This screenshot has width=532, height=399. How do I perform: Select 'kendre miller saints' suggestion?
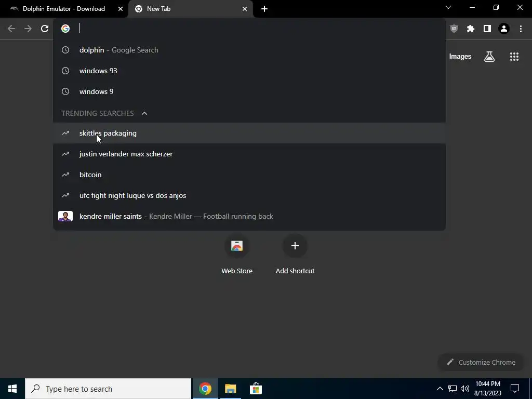[249, 216]
